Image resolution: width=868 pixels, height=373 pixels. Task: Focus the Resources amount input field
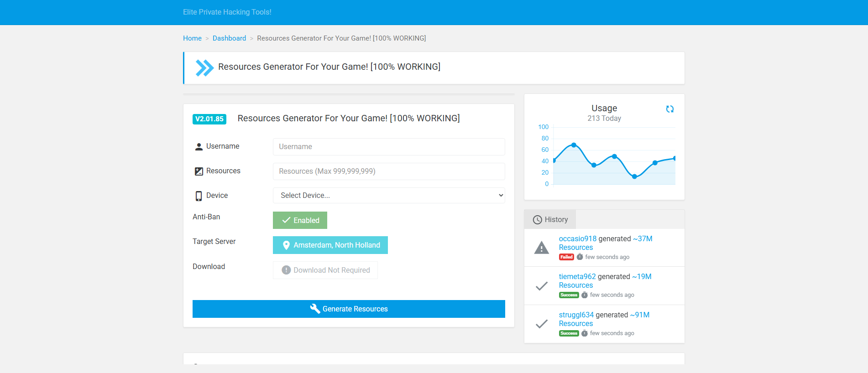389,171
